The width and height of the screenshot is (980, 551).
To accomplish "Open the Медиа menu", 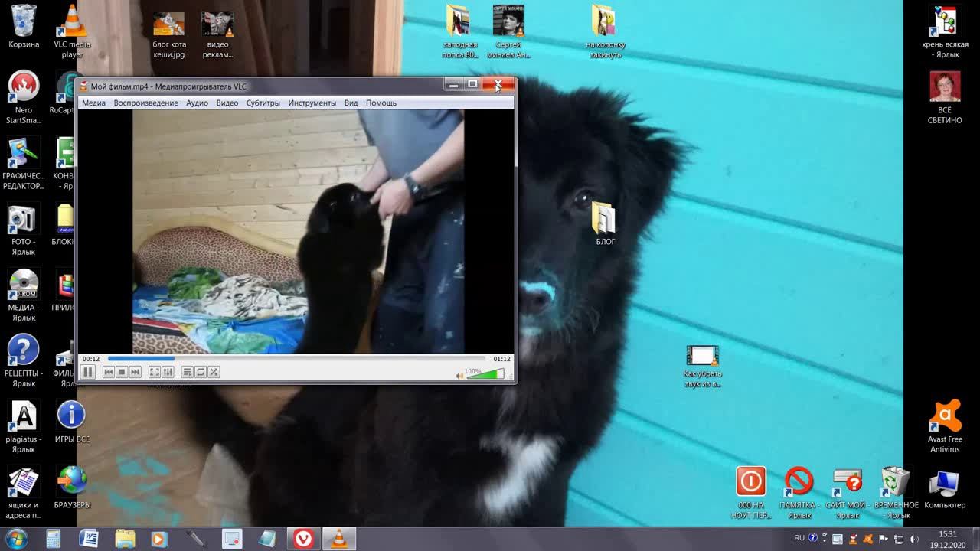I will pos(93,103).
